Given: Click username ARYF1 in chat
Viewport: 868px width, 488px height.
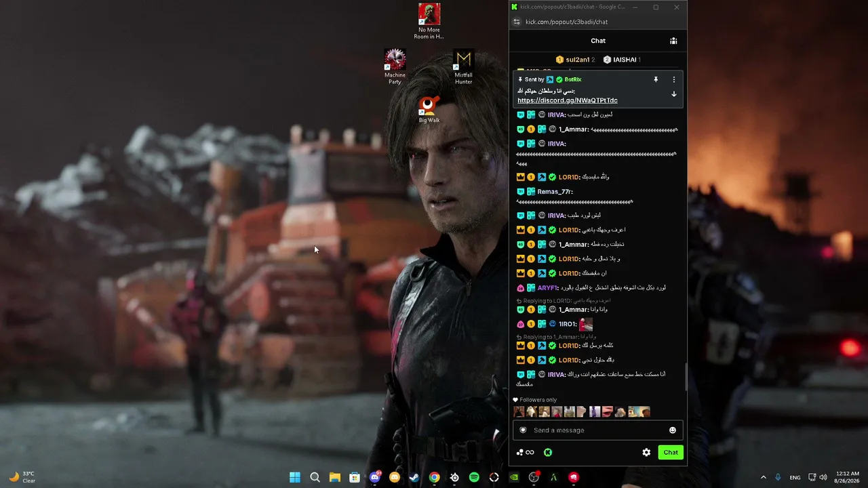Looking at the screenshot, I should (548, 288).
